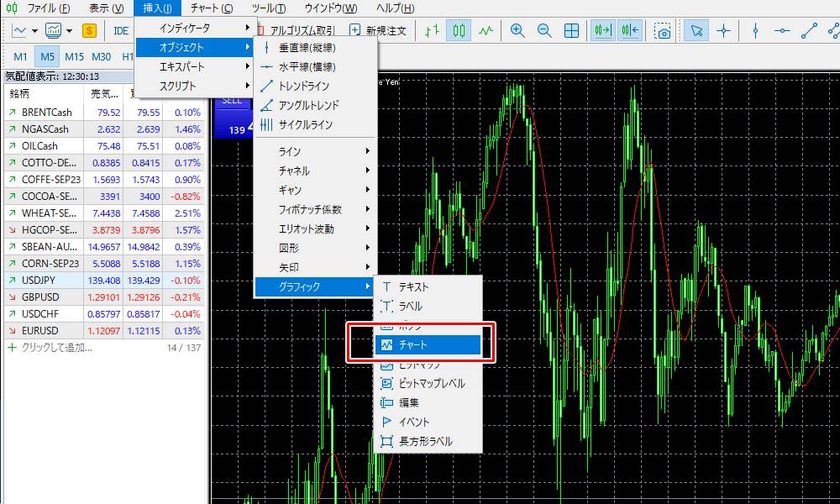840x504 pixels.
Task: Select the Zoom Out magnifier icon
Action: pos(543,30)
